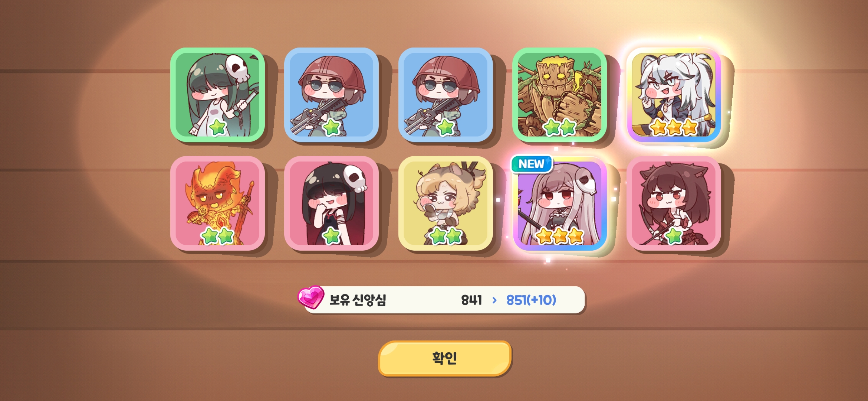Click the two green stars on fire demon
Screen dimensions: 868x401
[x=217, y=236]
